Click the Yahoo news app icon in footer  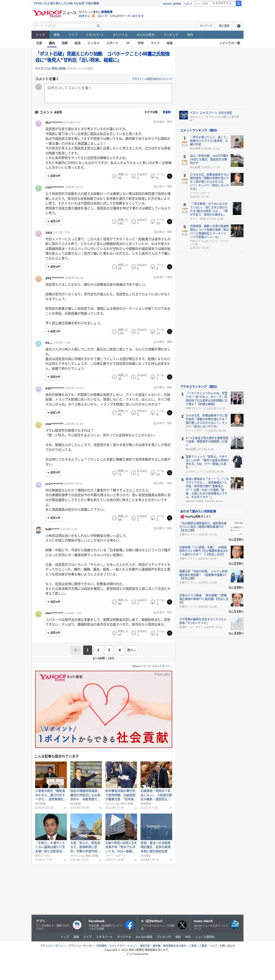(77, 924)
